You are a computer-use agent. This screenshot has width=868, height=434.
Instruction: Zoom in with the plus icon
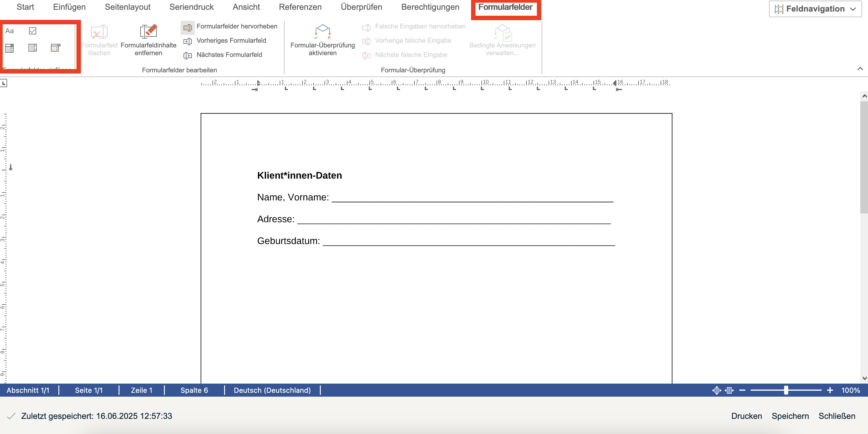point(830,390)
